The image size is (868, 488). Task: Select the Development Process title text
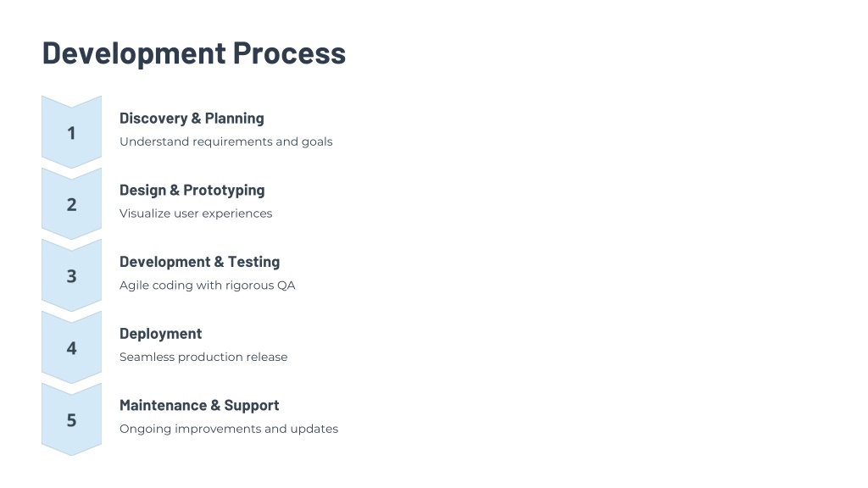click(194, 53)
